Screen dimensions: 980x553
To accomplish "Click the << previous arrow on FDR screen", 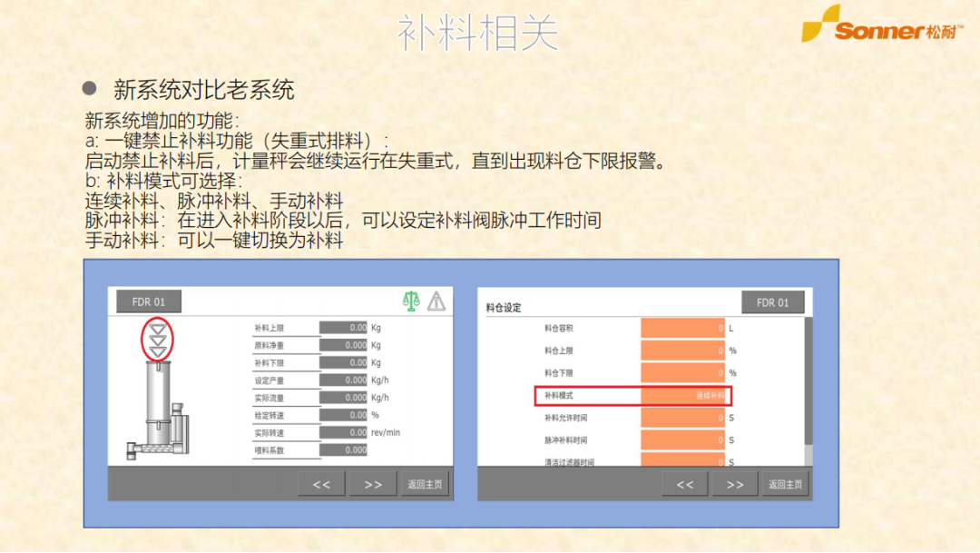I will 321,484.
